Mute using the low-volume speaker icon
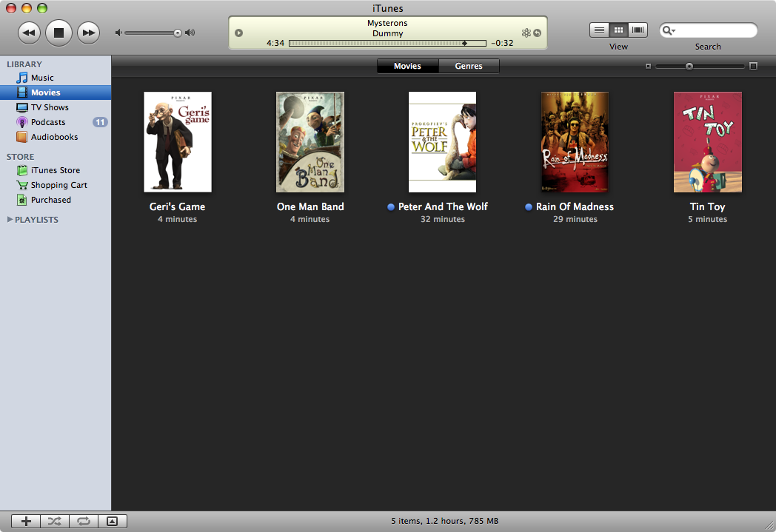Viewport: 776px width, 532px height. [118, 33]
